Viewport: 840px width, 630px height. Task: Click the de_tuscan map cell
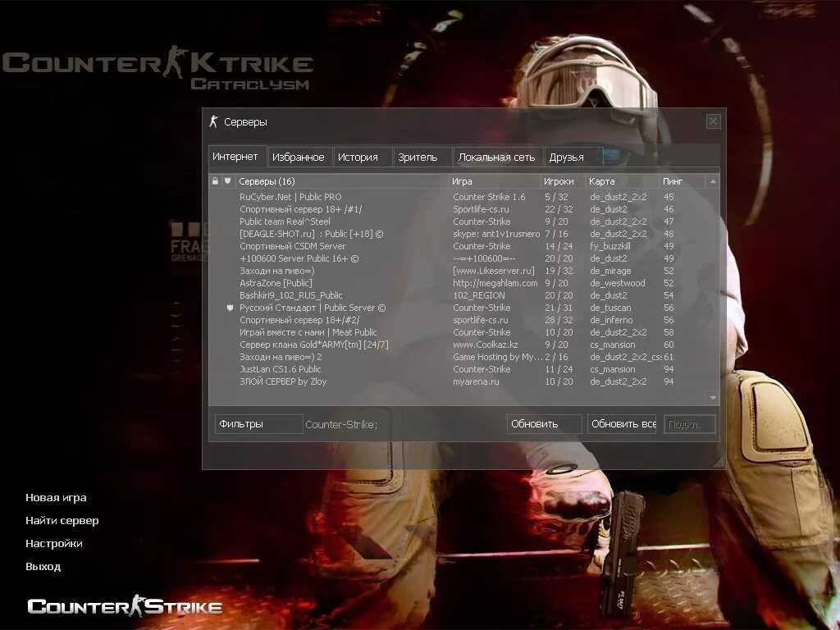click(610, 308)
